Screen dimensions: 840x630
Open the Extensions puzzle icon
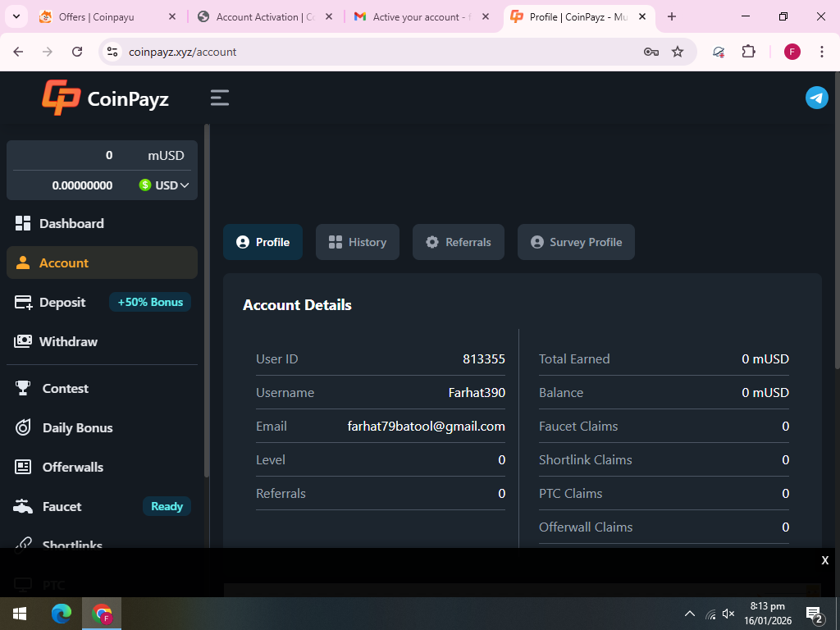click(748, 52)
